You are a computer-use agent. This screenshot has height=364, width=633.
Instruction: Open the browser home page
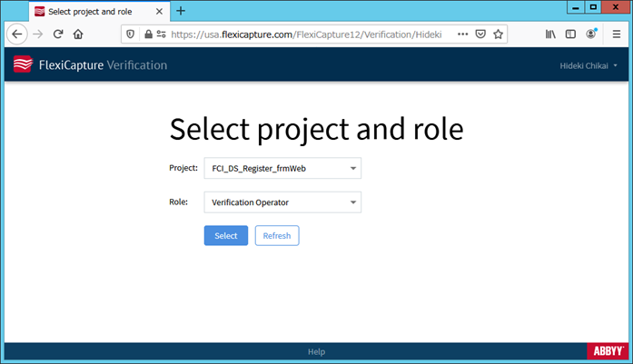[x=78, y=34]
